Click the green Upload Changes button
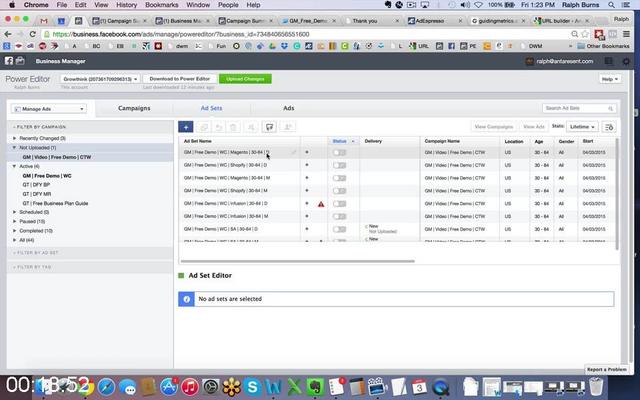This screenshot has width=640, height=400. click(245, 79)
